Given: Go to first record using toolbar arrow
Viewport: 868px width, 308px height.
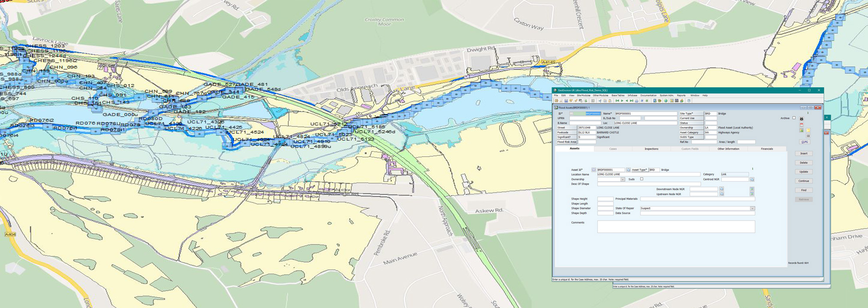Looking at the screenshot, I should (x=617, y=101).
